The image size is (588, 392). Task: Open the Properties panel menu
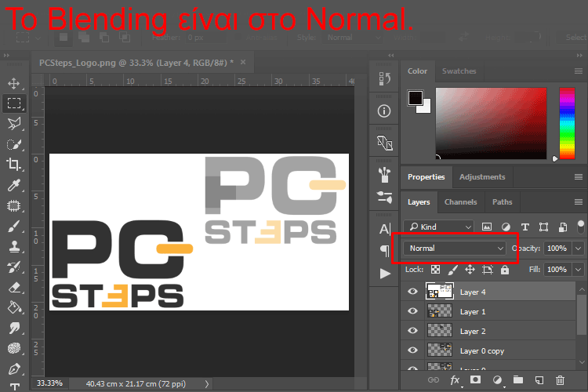pos(579,176)
